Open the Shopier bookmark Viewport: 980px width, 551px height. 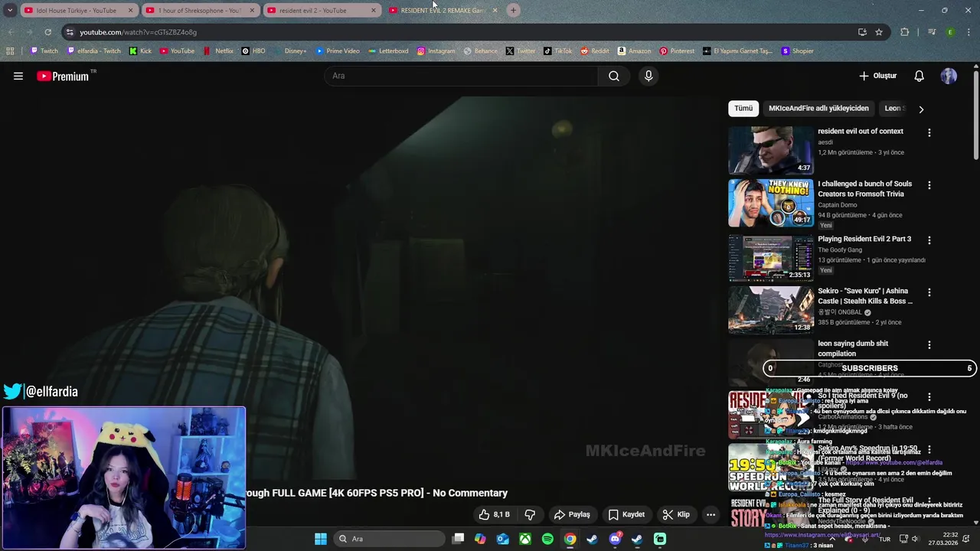[x=797, y=51]
